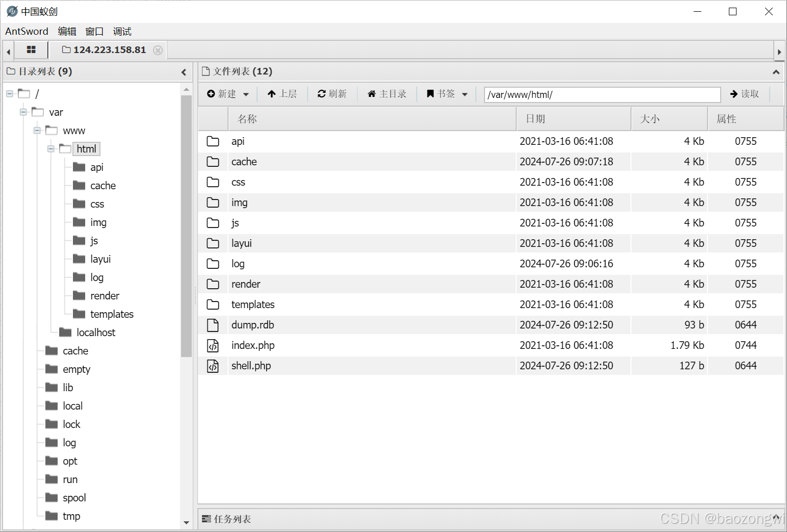
Task: Click the api folder icon in tree
Action: (79, 167)
